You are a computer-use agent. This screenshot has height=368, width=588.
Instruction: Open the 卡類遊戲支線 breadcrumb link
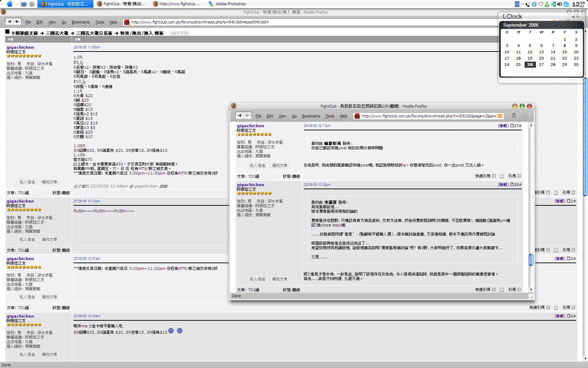[x=24, y=33]
